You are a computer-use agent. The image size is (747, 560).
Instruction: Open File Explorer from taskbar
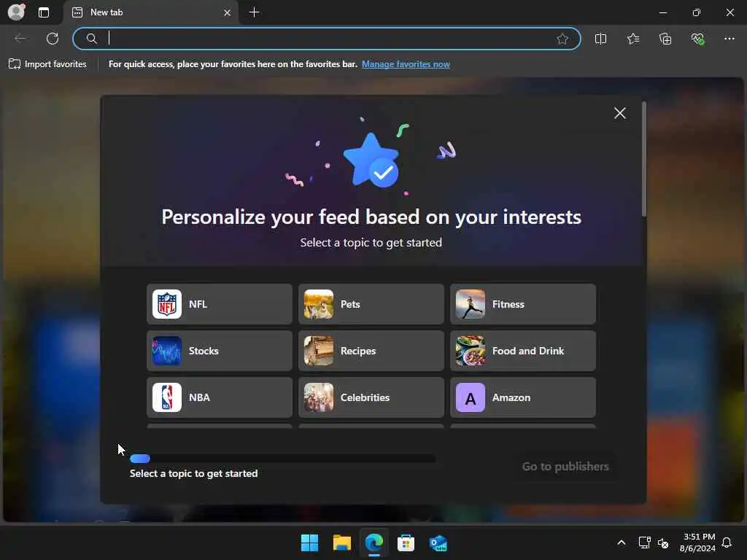[342, 542]
